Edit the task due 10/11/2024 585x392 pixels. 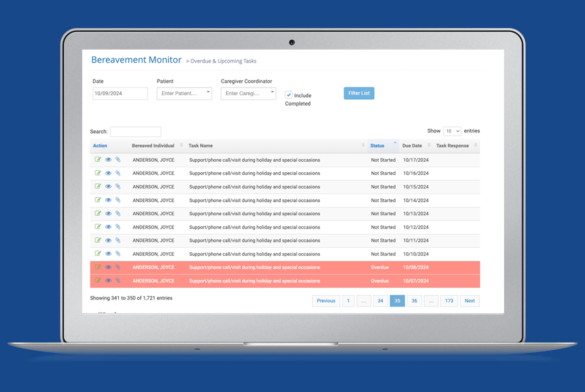tap(98, 240)
